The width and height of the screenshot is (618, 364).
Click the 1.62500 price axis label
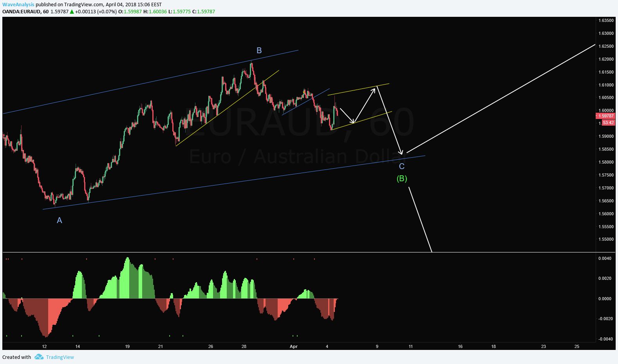tap(606, 46)
